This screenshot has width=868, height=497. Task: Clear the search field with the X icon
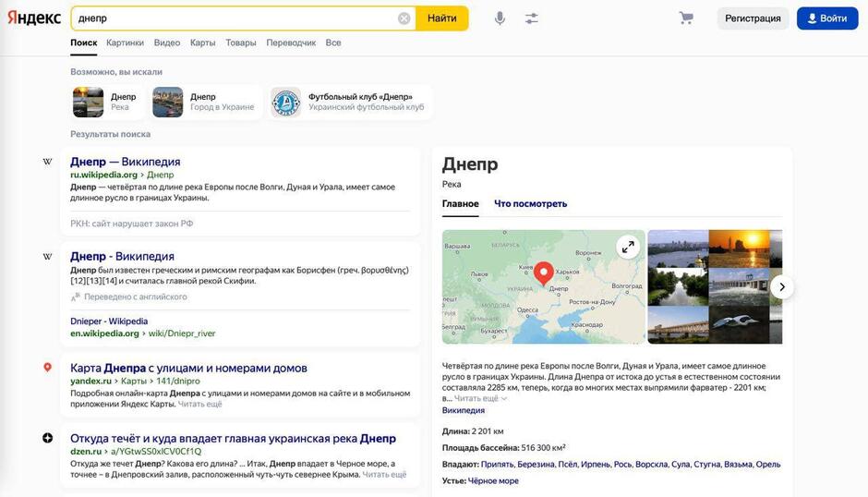pos(404,18)
